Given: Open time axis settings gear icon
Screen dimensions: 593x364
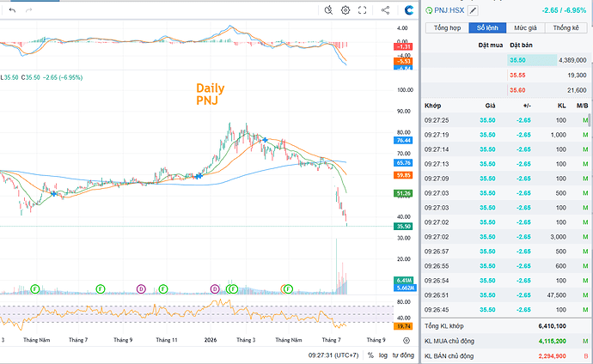Looking at the screenshot, I should (x=407, y=340).
